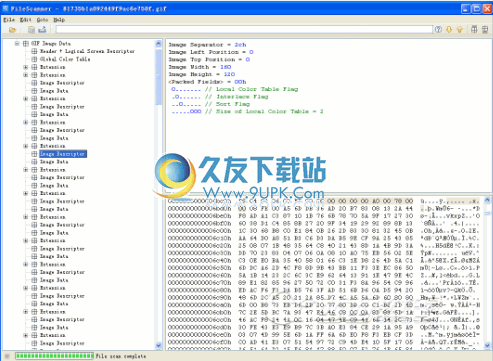This screenshot has height=361, width=493.
Task: Click the orange up-arrow toolbar icon
Action: tap(460, 30)
